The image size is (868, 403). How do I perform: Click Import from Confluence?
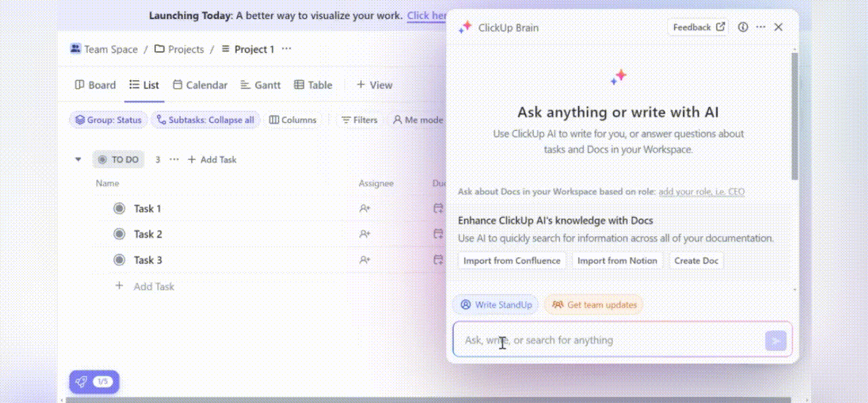point(512,261)
